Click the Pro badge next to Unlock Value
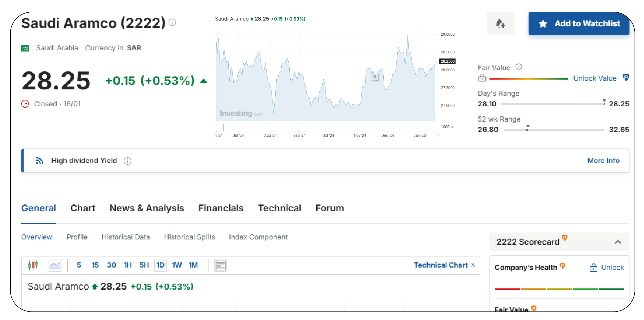This screenshot has width=644, height=320. tap(626, 77)
